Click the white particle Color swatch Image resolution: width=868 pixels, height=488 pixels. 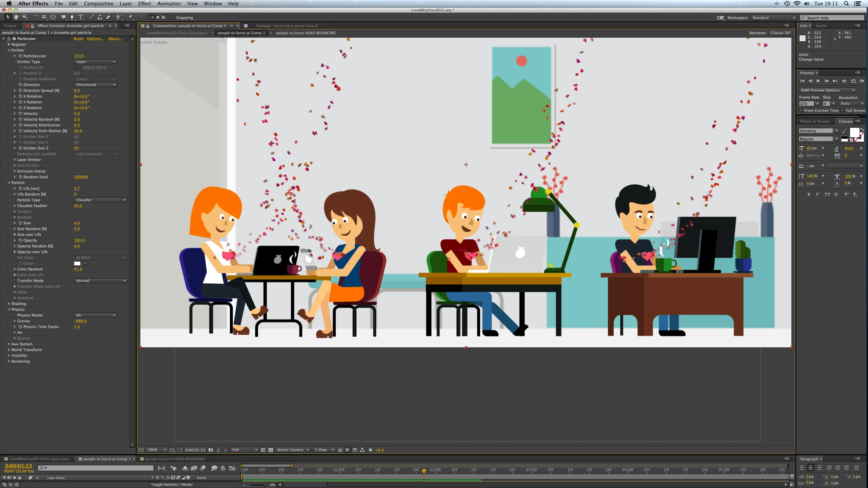(77, 263)
